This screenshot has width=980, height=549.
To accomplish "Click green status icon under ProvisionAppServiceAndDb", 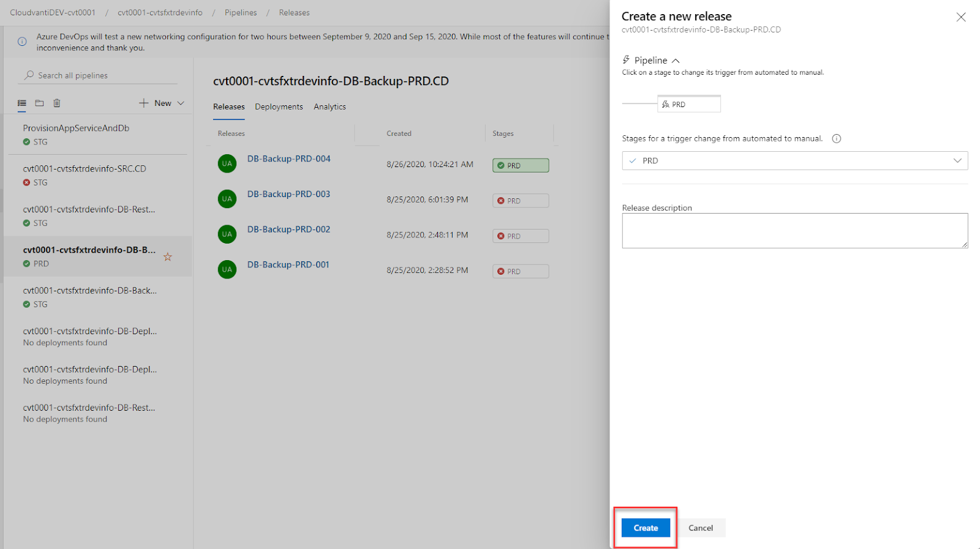I will coord(26,142).
